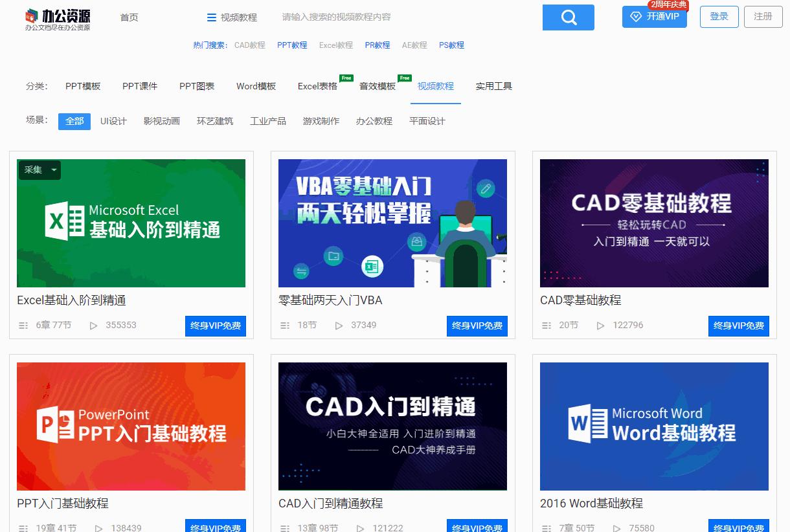Screen dimensions: 790x532
Task: Select the 实用工具 category tab
Action: tap(493, 85)
